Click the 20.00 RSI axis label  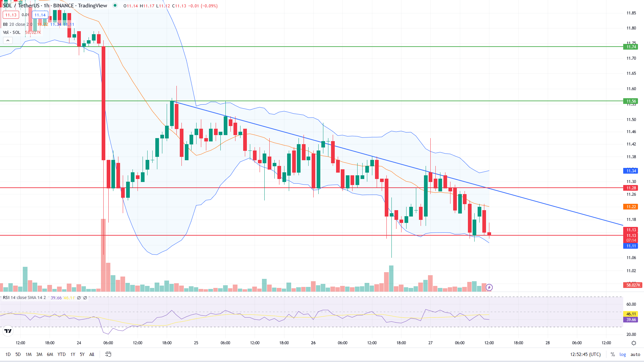(x=631, y=335)
